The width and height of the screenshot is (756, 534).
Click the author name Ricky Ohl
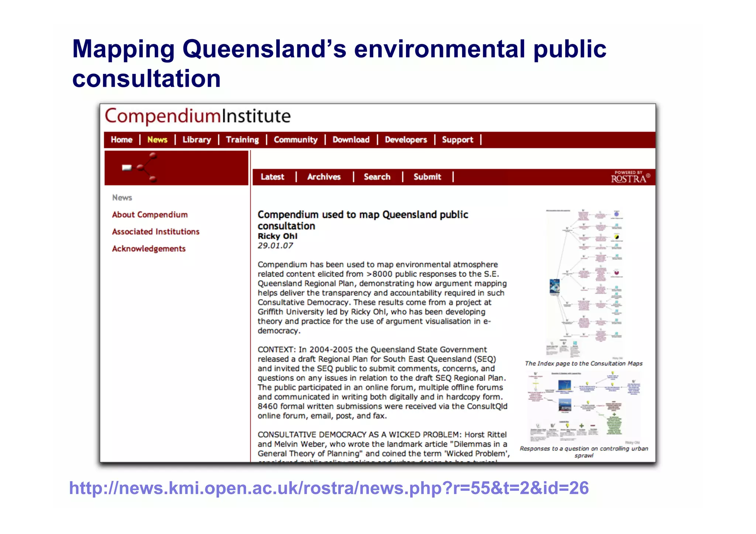point(278,236)
